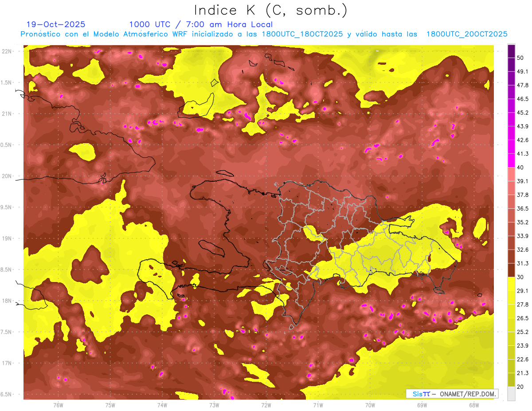Click the "7.5N" latitude axis label
Viewport: 532px width, 411px height.
[7, 332]
